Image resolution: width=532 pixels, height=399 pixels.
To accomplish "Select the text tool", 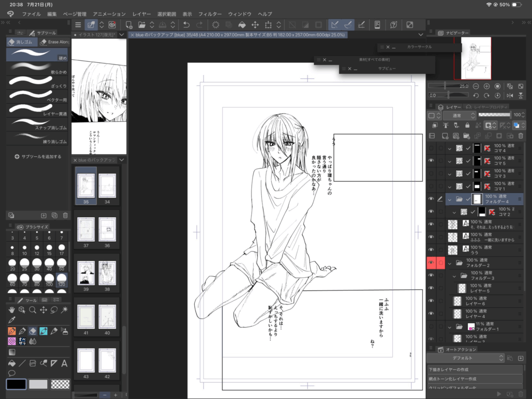I will (64, 363).
